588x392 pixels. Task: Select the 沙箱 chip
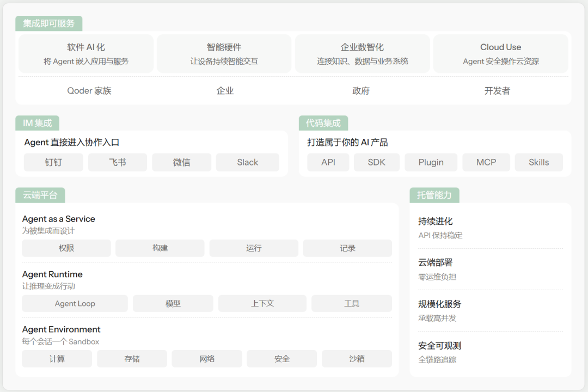click(x=357, y=359)
